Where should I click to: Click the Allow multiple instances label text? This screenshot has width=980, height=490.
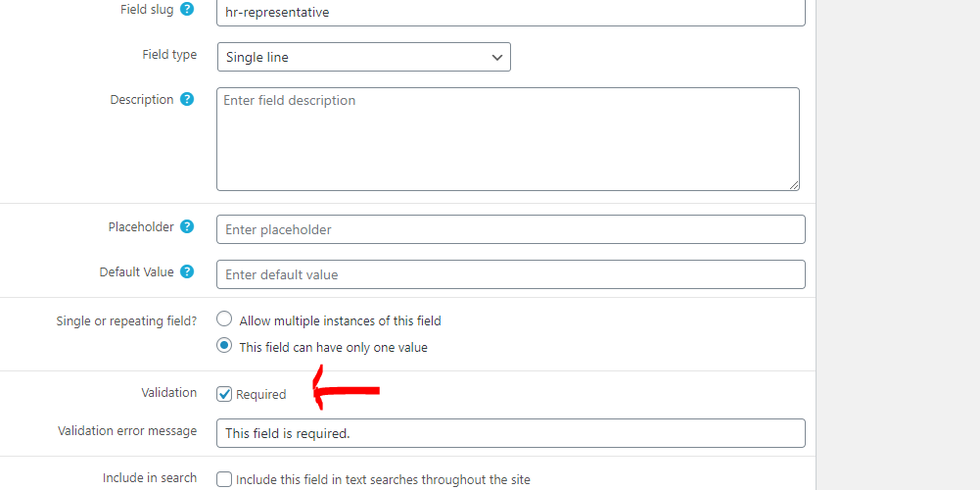340,321
